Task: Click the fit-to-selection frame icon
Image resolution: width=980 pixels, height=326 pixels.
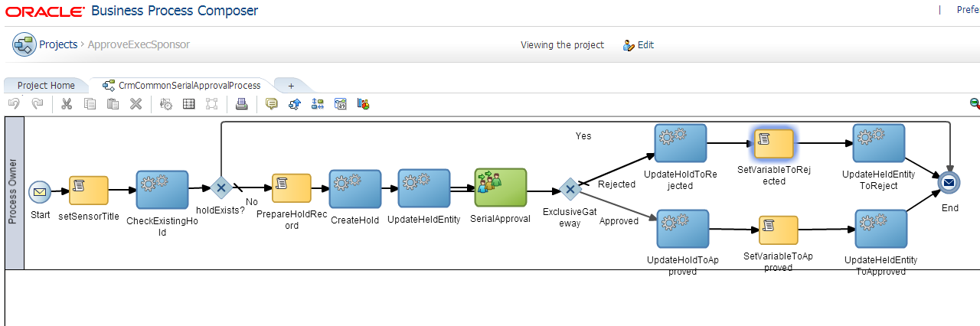Action: (211, 104)
